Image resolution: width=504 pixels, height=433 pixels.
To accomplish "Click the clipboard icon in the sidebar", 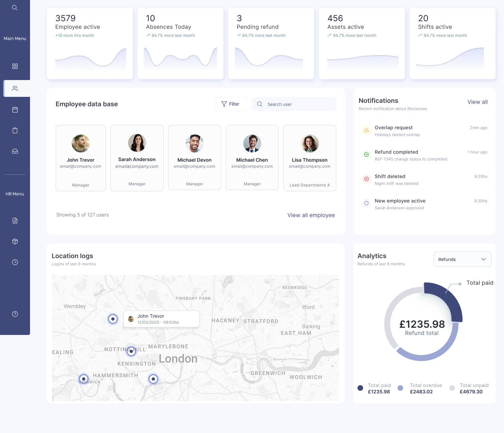I will (15, 130).
